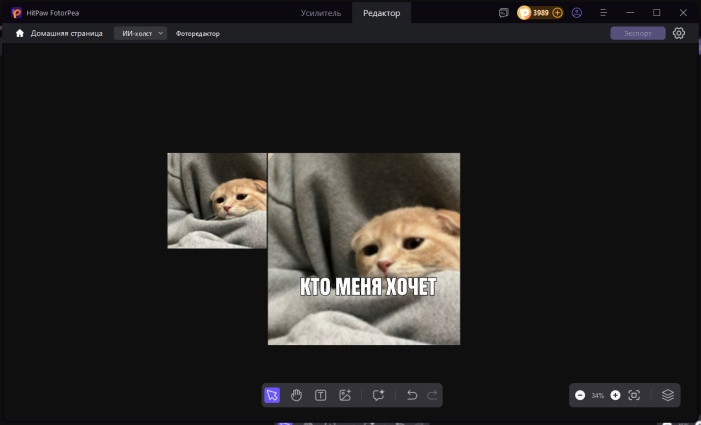Zoom out with the minus button
This screenshot has width=701, height=425.
[x=580, y=395]
